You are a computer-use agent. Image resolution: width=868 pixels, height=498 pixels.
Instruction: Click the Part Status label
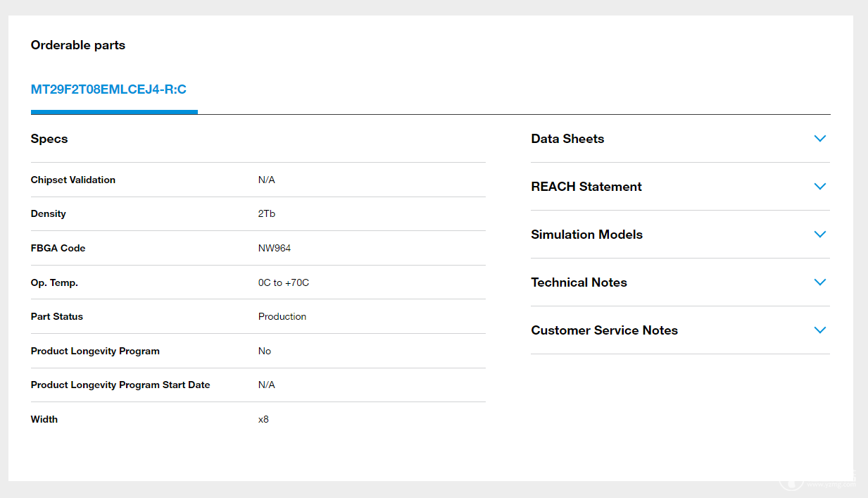tap(57, 316)
